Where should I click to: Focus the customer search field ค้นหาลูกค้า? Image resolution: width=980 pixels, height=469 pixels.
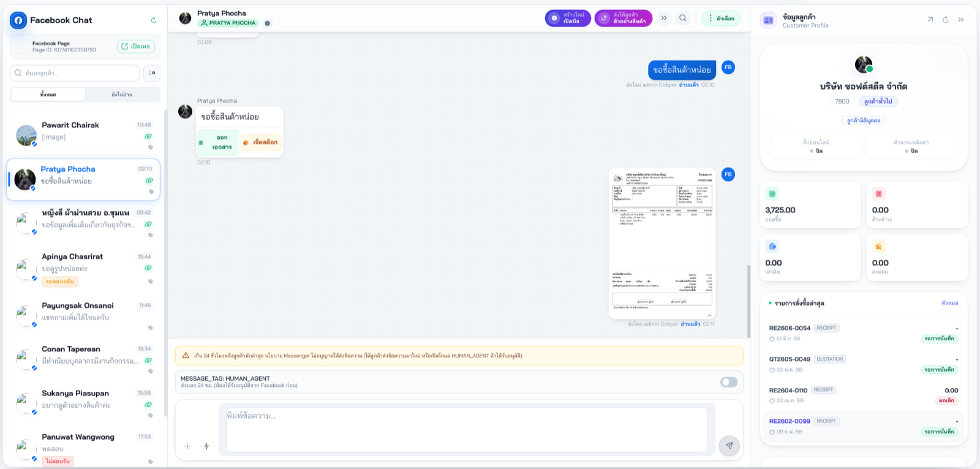[x=75, y=73]
